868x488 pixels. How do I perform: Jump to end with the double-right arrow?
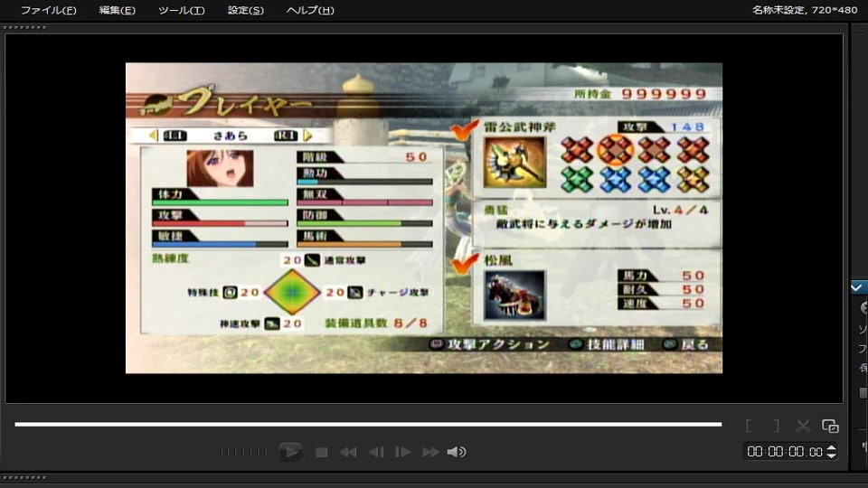[430, 452]
